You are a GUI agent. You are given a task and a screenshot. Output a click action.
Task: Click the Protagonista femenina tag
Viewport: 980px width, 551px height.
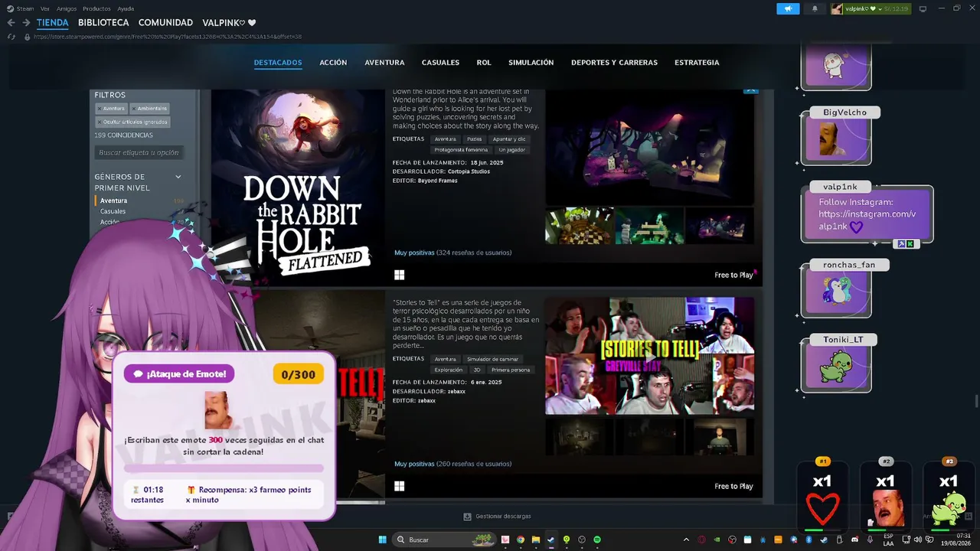[x=461, y=150]
